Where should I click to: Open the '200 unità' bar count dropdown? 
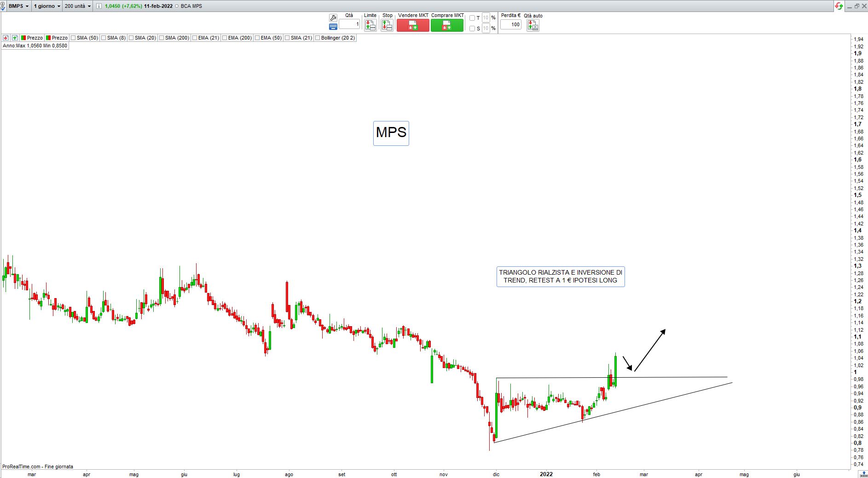pos(78,6)
